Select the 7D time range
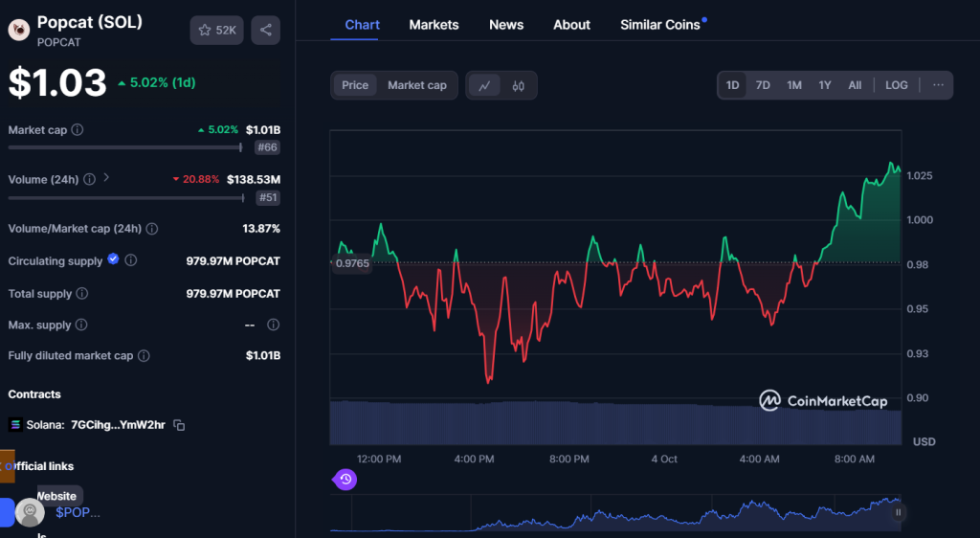980x538 pixels. click(x=763, y=85)
